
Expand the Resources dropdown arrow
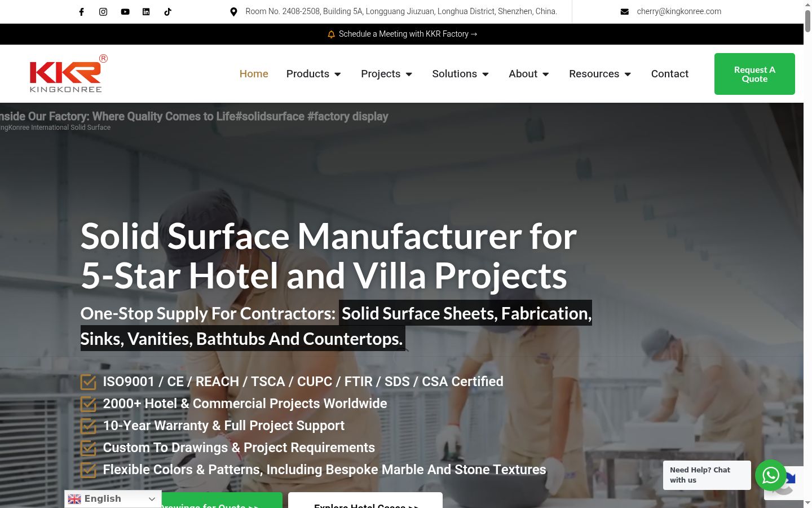628,74
